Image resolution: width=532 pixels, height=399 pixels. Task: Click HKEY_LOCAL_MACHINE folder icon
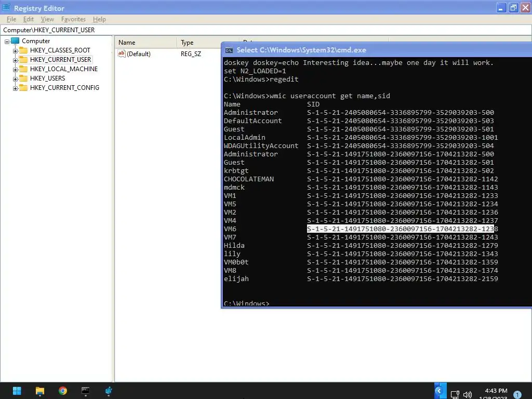click(23, 69)
